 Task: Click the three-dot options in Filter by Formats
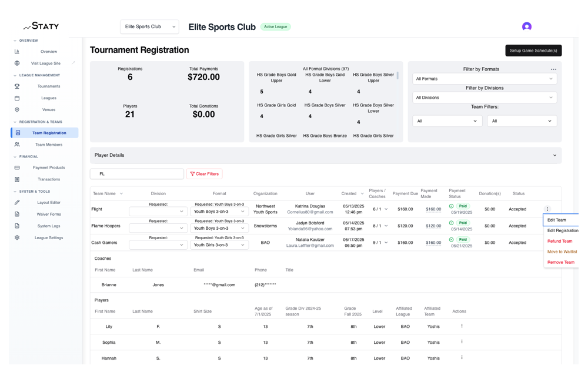click(553, 69)
